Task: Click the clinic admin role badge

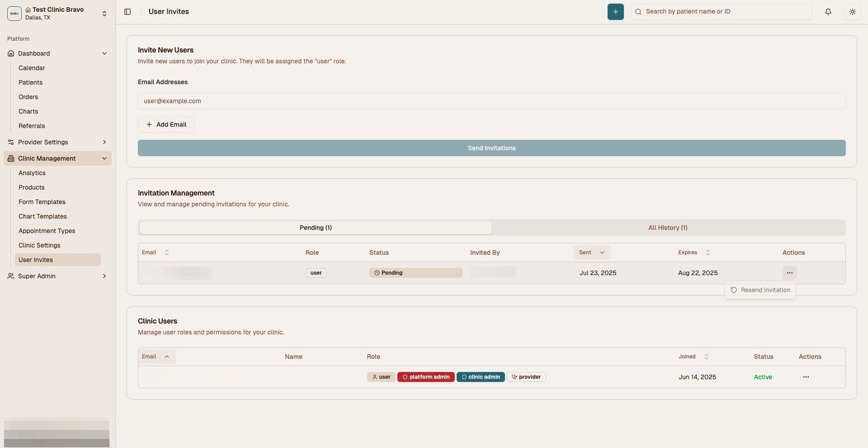Action: coord(481,377)
